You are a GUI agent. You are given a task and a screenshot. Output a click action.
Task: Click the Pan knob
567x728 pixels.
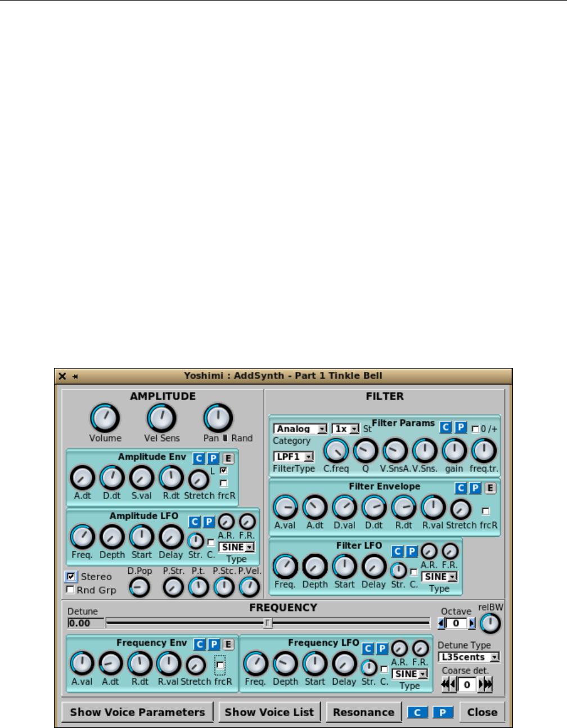(218, 418)
